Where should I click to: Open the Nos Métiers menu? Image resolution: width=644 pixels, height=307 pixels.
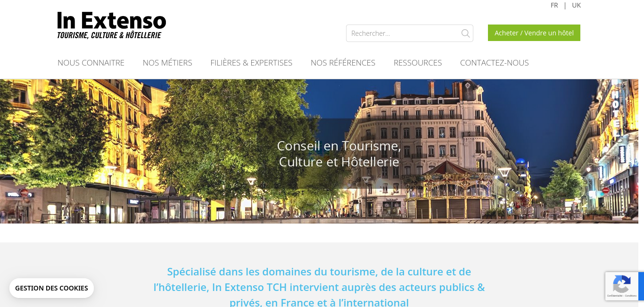click(x=167, y=63)
